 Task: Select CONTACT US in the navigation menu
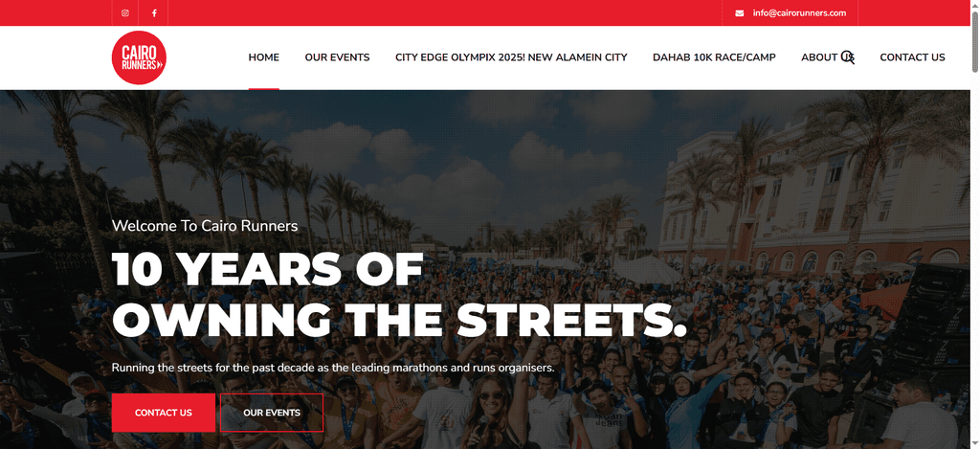[x=912, y=57]
